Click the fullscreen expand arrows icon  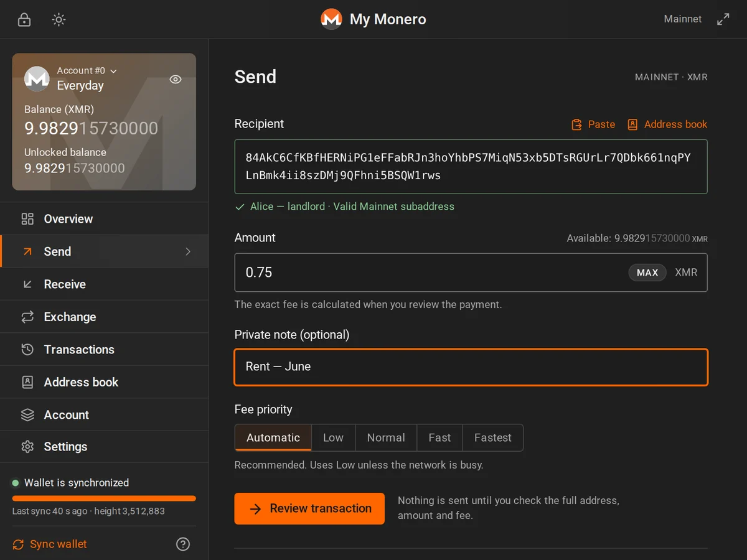pyautogui.click(x=723, y=19)
